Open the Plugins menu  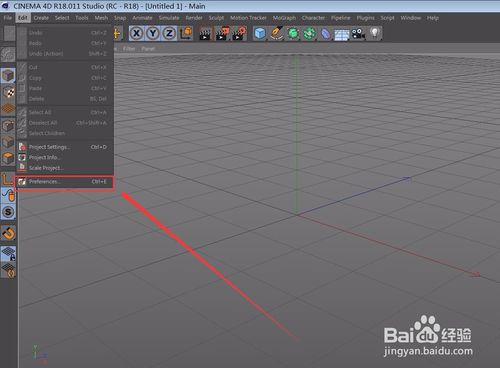tap(366, 18)
